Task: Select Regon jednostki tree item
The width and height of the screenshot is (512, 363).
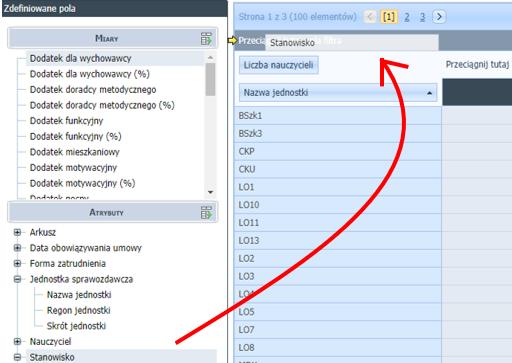Action: pos(79,311)
